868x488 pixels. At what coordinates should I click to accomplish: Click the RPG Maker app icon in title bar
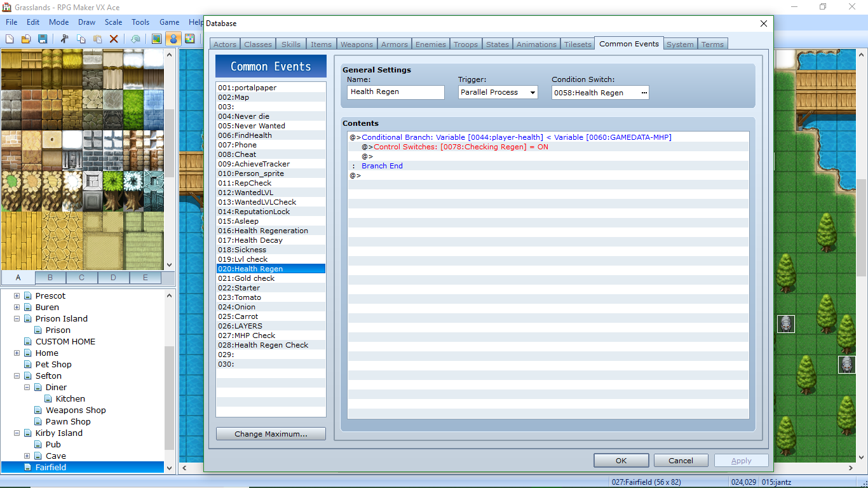[7, 7]
